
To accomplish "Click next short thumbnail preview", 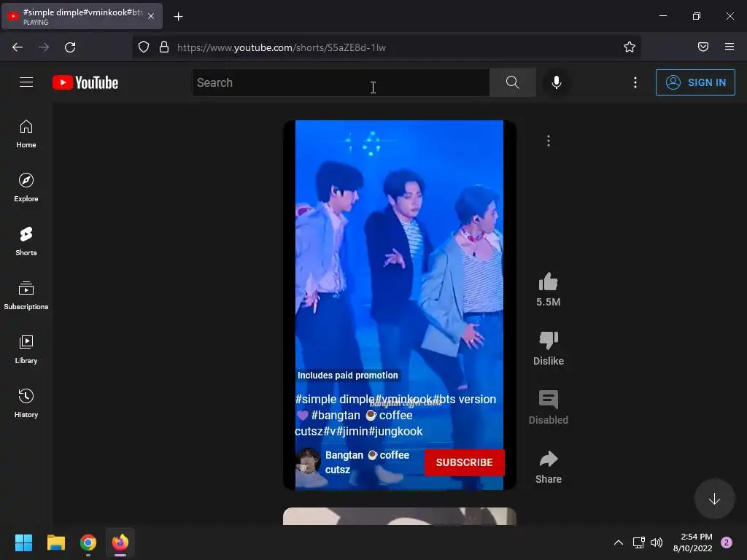I will tap(399, 516).
